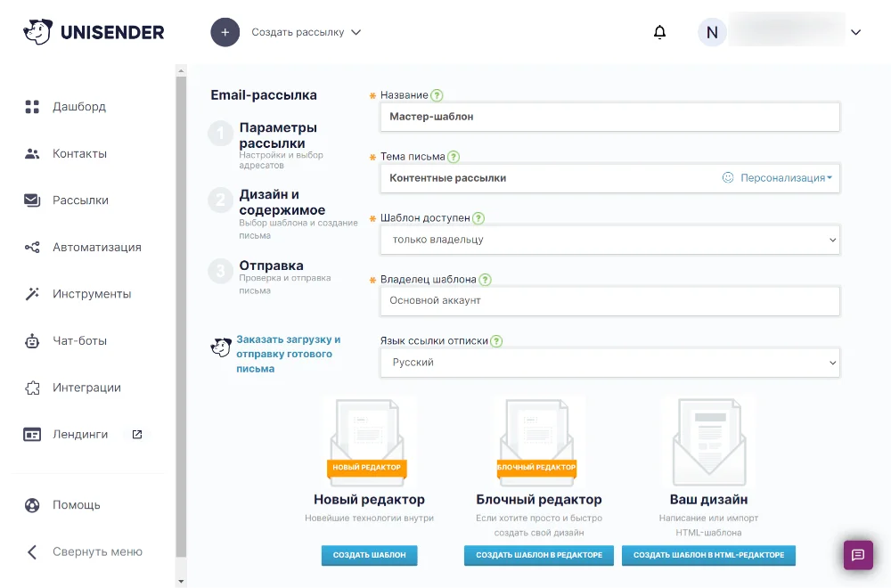Open the Шаблон доступен dropdown

click(610, 240)
